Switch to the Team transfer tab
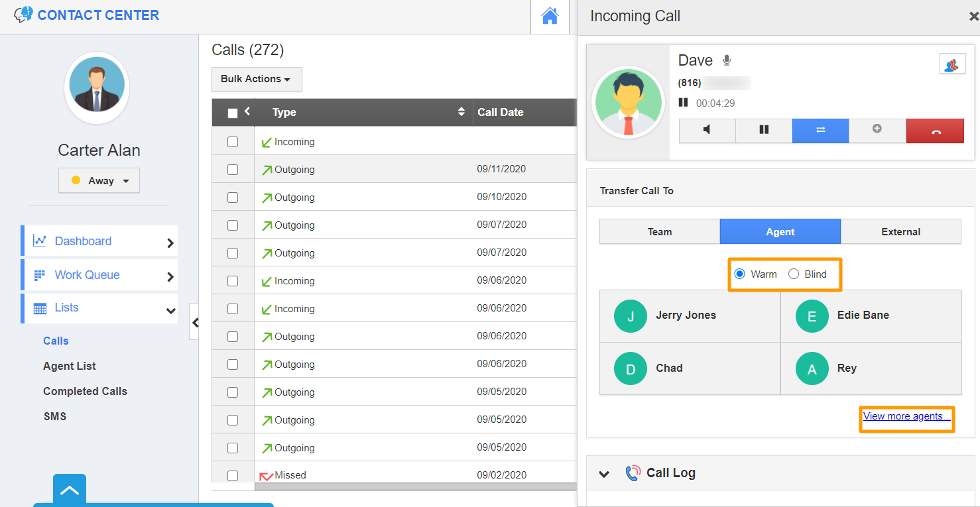Viewport: 980px width, 507px height. (x=659, y=232)
